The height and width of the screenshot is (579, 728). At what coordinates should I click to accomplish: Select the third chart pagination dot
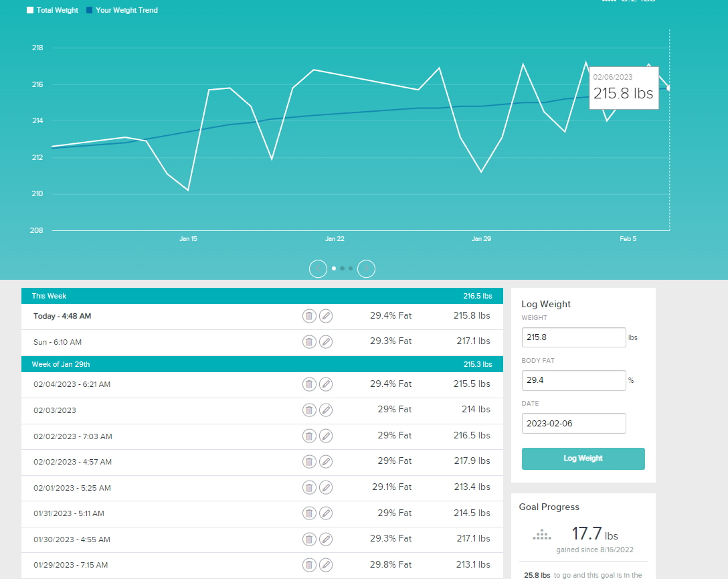[351, 268]
